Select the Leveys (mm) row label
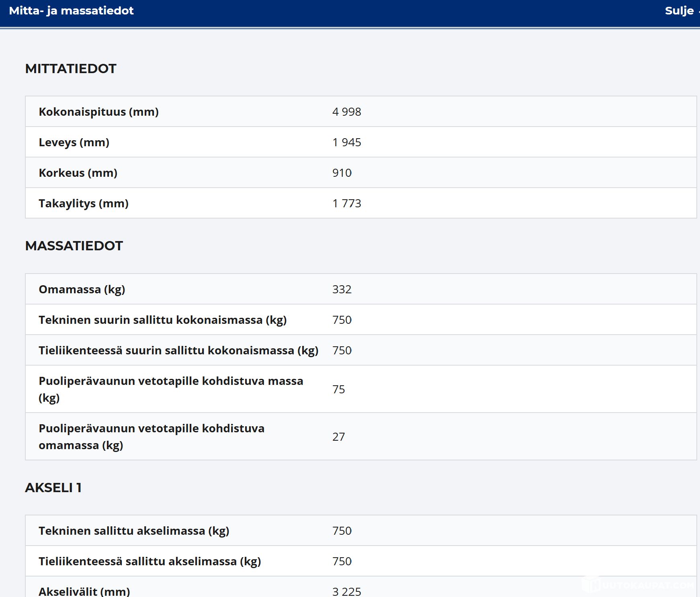 pos(74,142)
